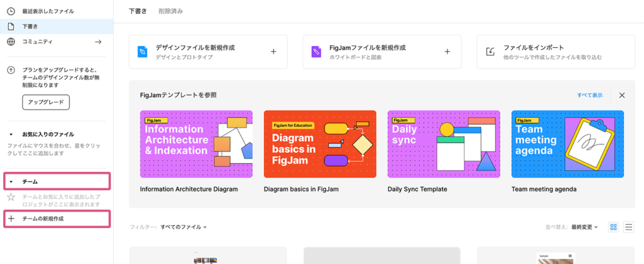Open the Daily Sync Template thumbnail

[443, 144]
